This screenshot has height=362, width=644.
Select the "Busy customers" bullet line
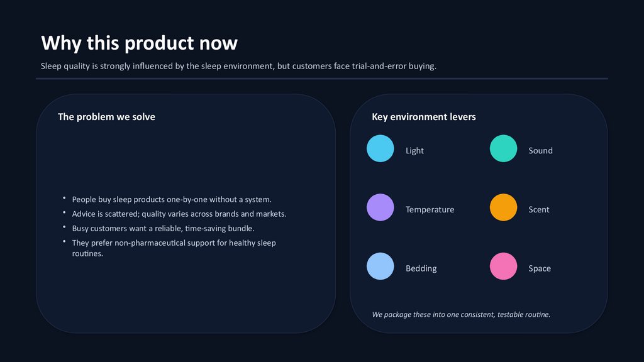pos(163,228)
